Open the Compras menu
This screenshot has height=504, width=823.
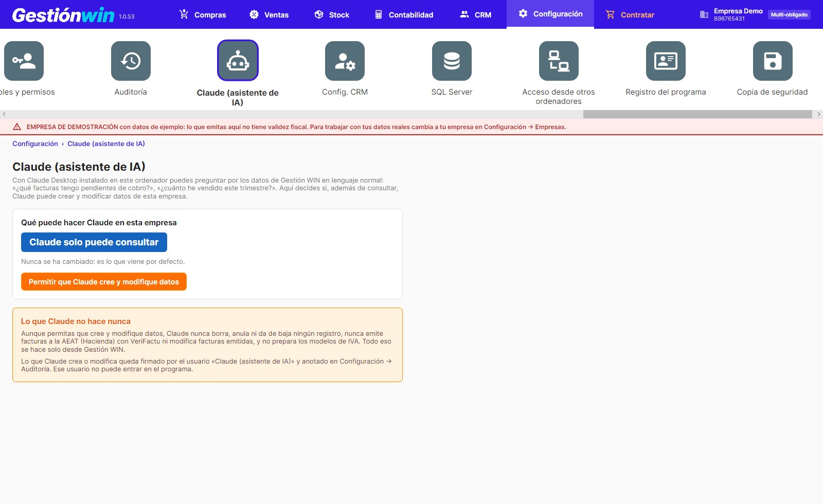[x=202, y=14]
